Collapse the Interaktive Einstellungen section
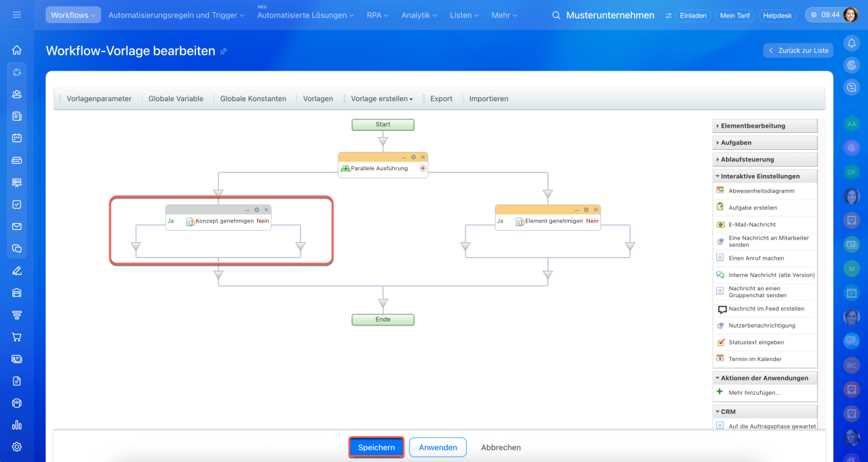This screenshot has width=868, height=462. pos(765,176)
